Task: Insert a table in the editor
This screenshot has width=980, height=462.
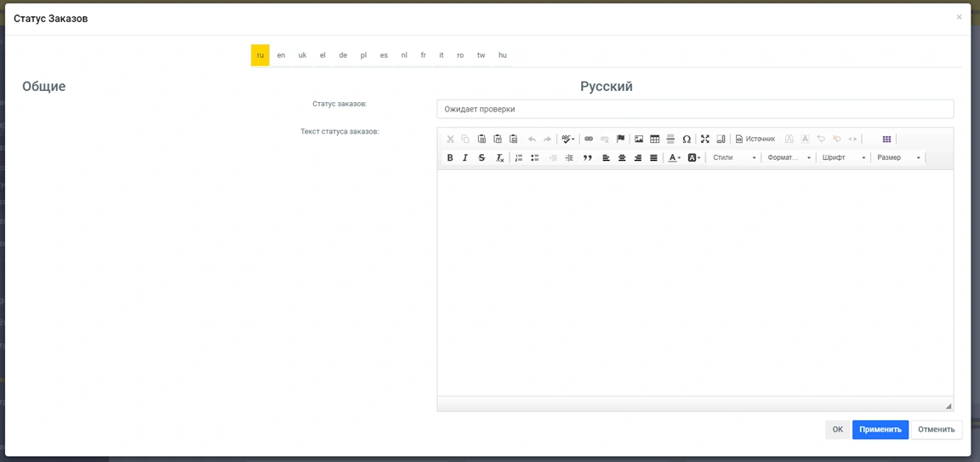Action: click(654, 139)
